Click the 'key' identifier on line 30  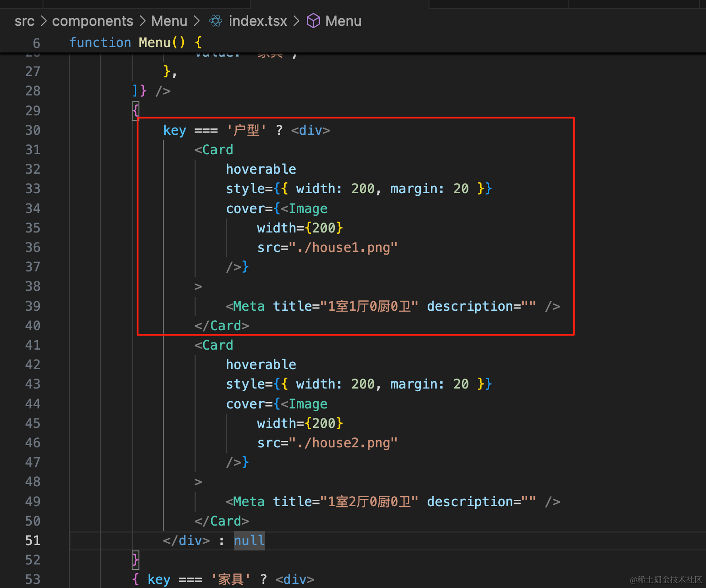point(175,130)
